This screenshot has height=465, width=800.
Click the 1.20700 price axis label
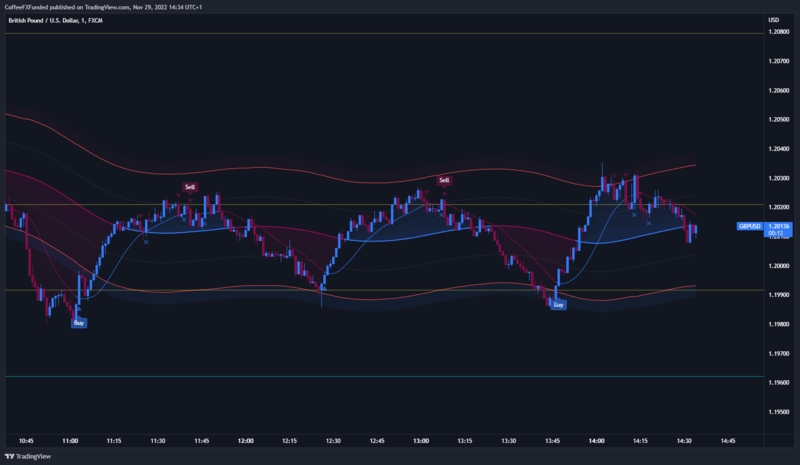pos(779,61)
